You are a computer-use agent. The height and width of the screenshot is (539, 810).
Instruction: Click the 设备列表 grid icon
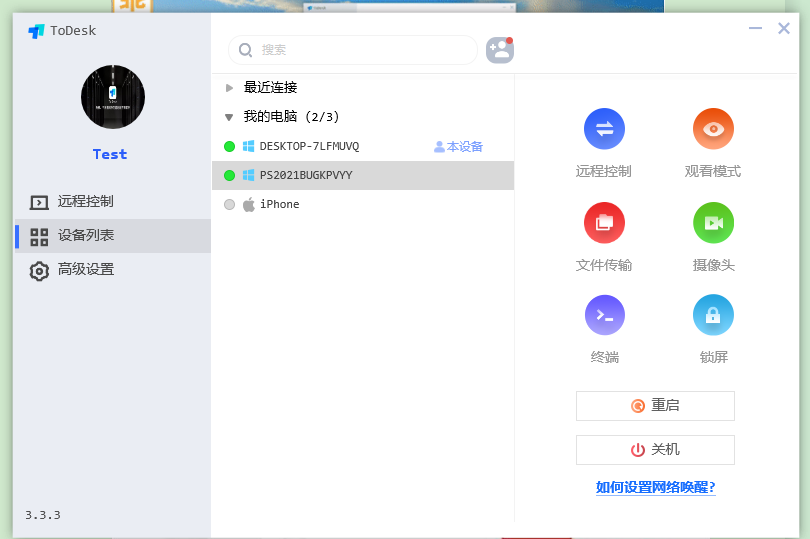(39, 237)
